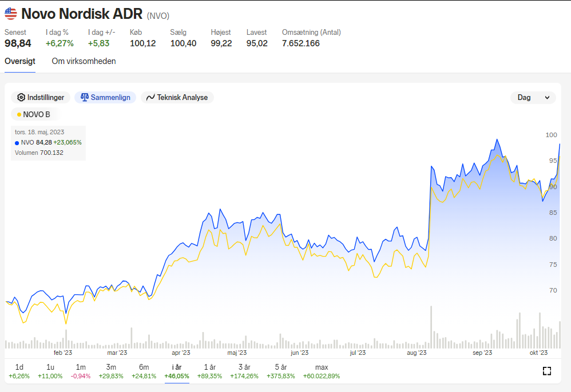Click the 85 price axis label
571x392 pixels.
(553, 213)
